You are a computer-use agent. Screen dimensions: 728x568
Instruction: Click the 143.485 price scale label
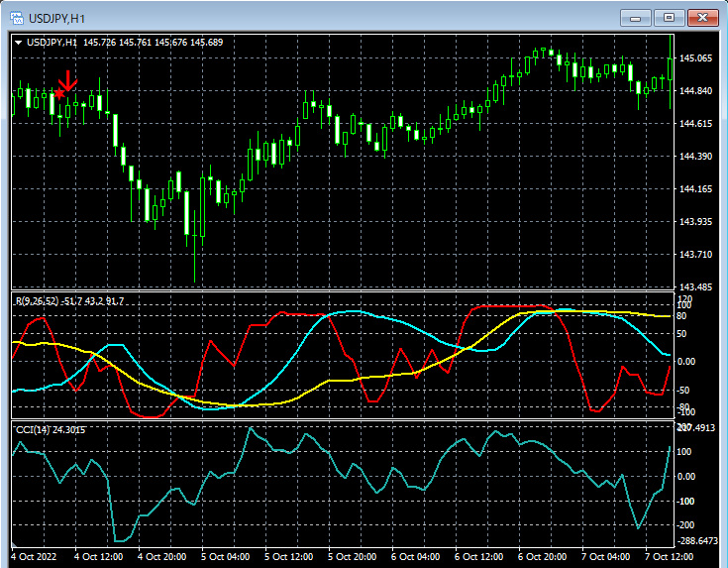pyautogui.click(x=695, y=286)
